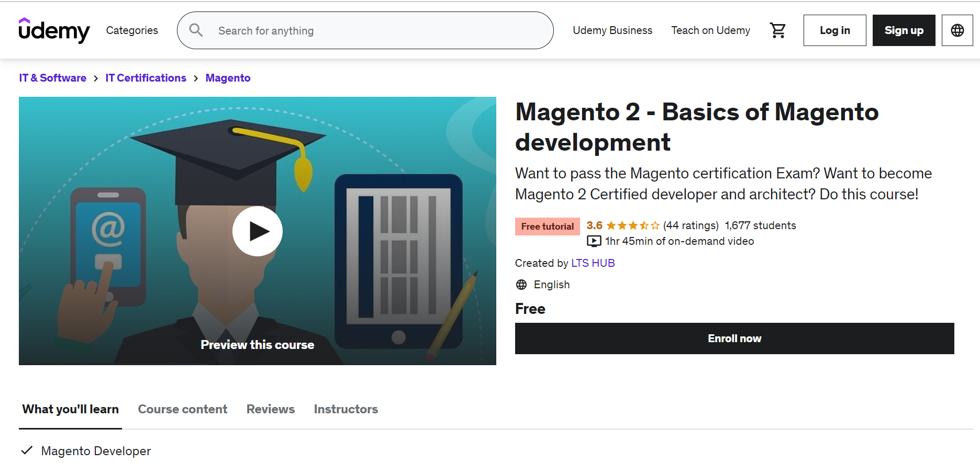
Task: Click the Sign up button
Action: pos(904,30)
